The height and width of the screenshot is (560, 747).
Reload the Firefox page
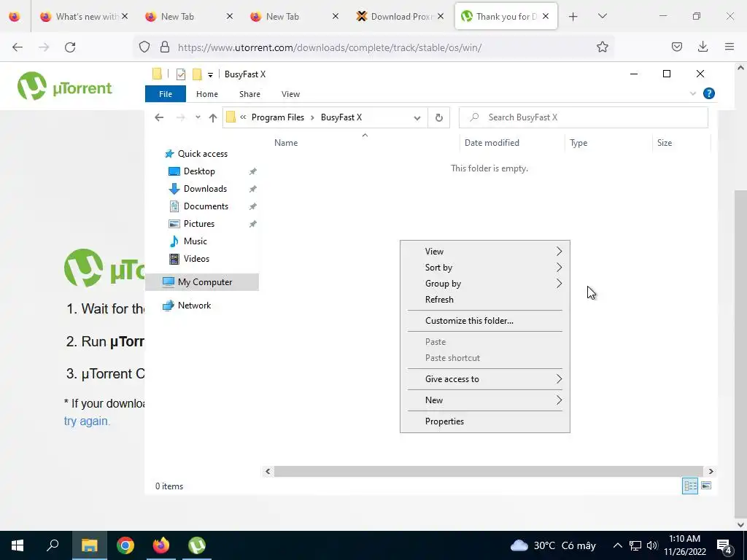pos(70,47)
